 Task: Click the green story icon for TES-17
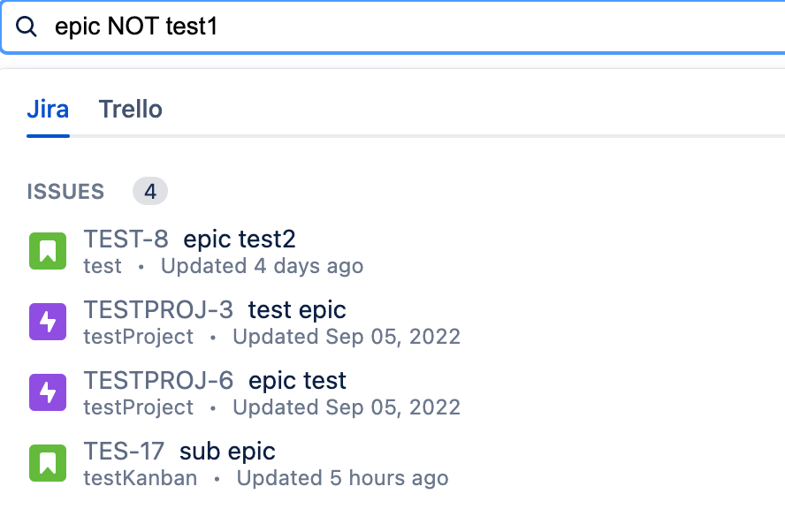click(x=48, y=463)
